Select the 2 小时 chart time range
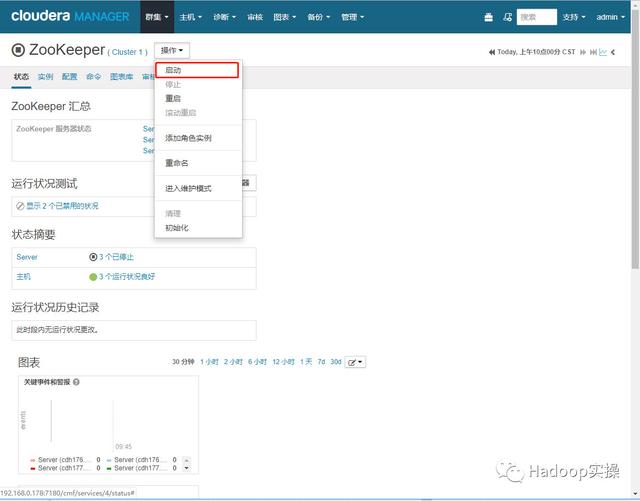640x501 pixels. 233,362
